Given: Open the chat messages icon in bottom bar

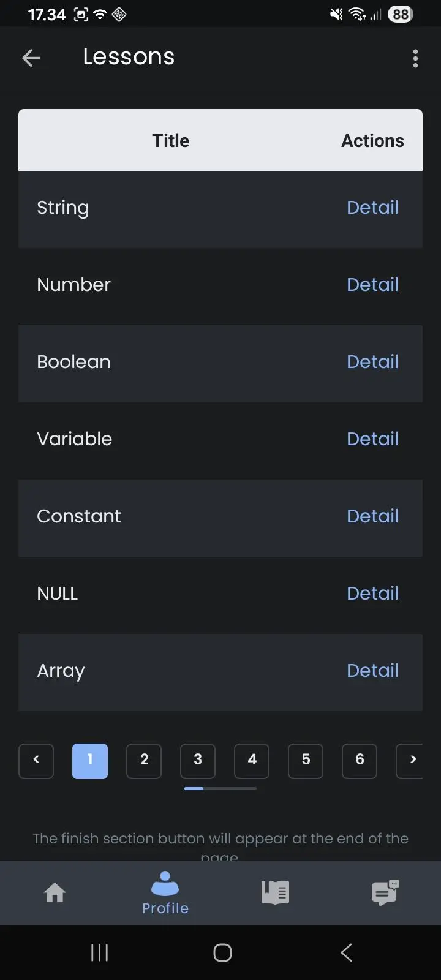Looking at the screenshot, I should coord(385,892).
